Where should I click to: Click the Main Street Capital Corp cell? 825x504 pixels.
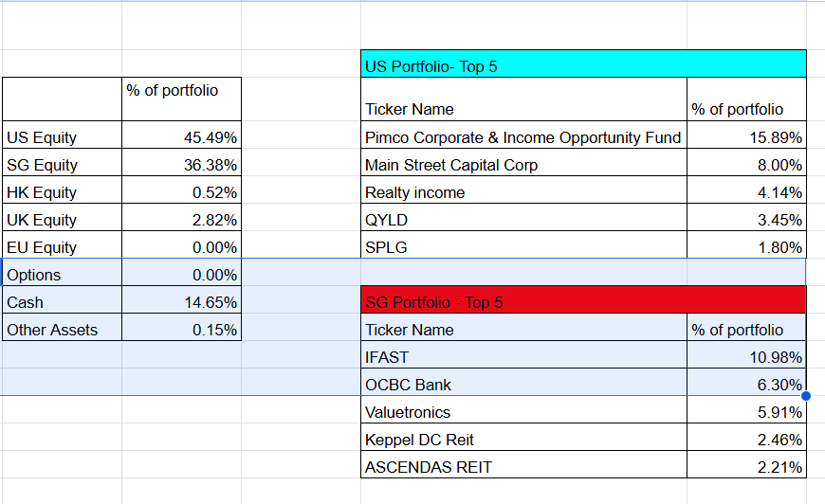coord(523,165)
